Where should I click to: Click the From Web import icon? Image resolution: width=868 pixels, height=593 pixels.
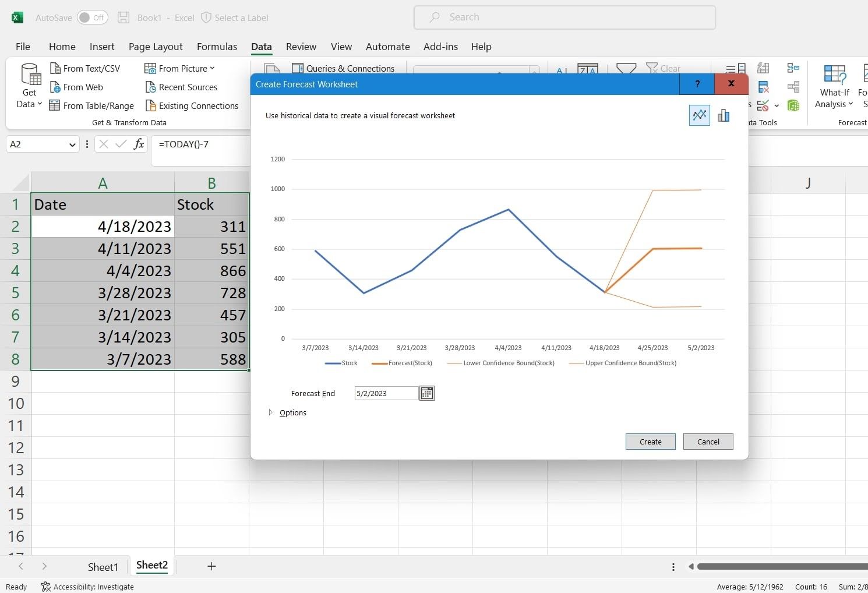click(56, 87)
